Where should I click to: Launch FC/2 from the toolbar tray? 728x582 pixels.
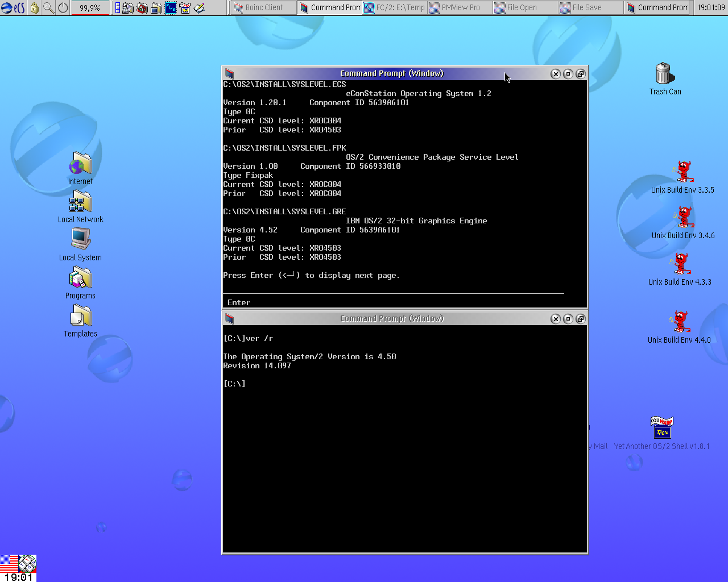tap(170, 8)
